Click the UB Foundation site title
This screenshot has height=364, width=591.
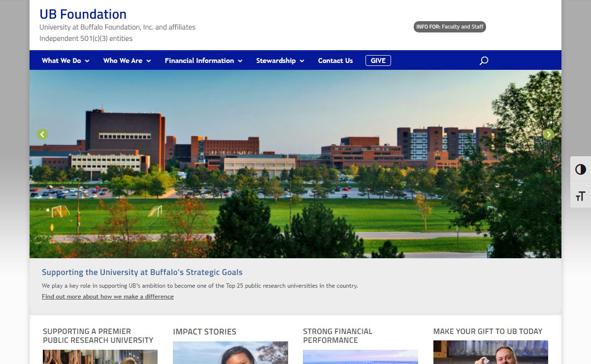pyautogui.click(x=83, y=14)
